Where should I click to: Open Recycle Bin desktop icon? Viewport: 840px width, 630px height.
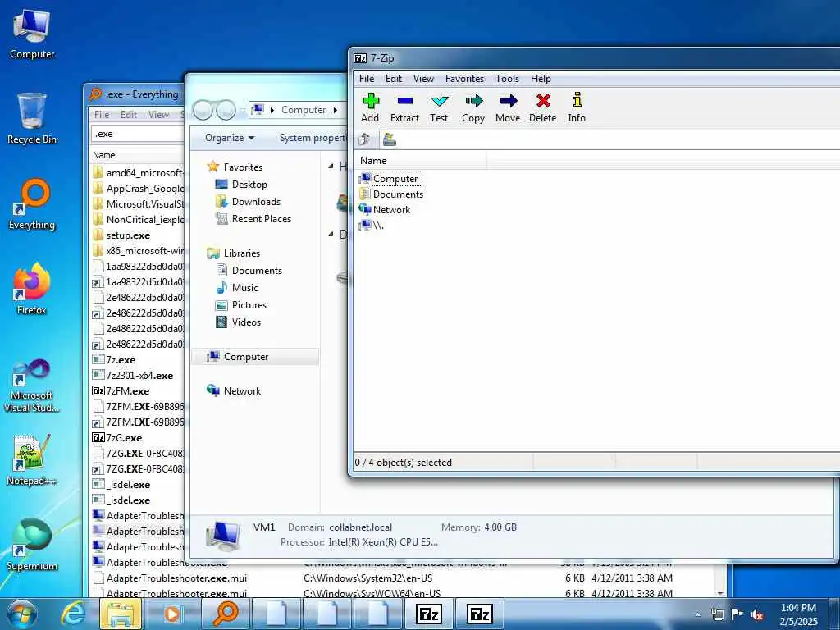32,119
